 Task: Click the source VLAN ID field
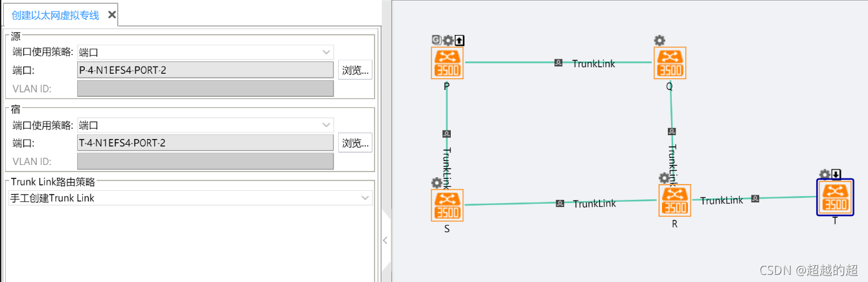pos(205,89)
